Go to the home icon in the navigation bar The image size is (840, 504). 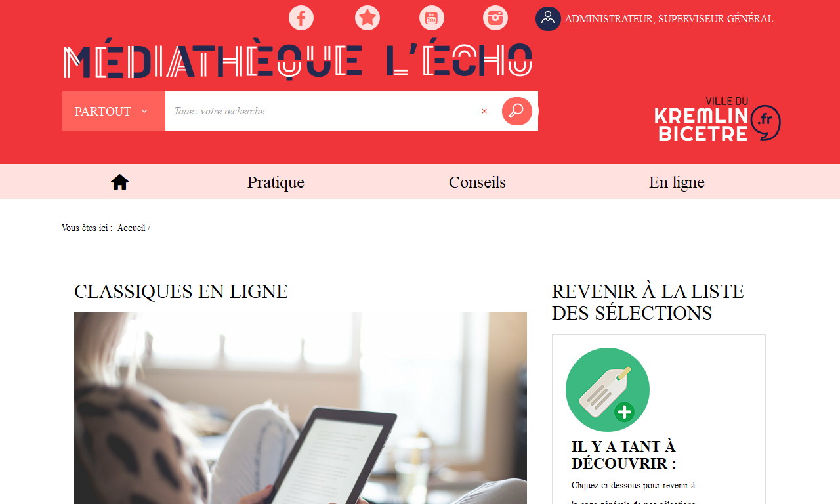point(119,182)
